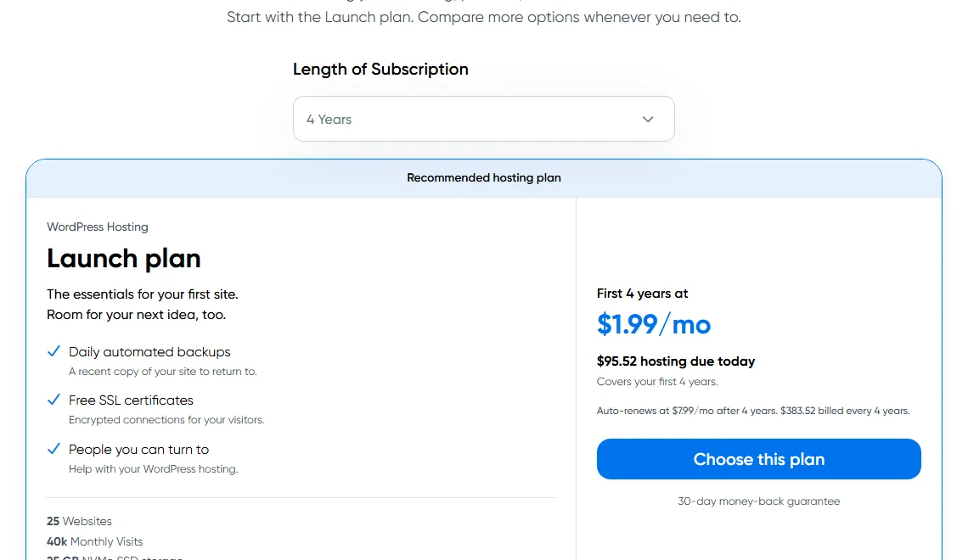Click the 40k Monthly Visits spec line
Screen dimensions: 968x560
[x=94, y=541]
